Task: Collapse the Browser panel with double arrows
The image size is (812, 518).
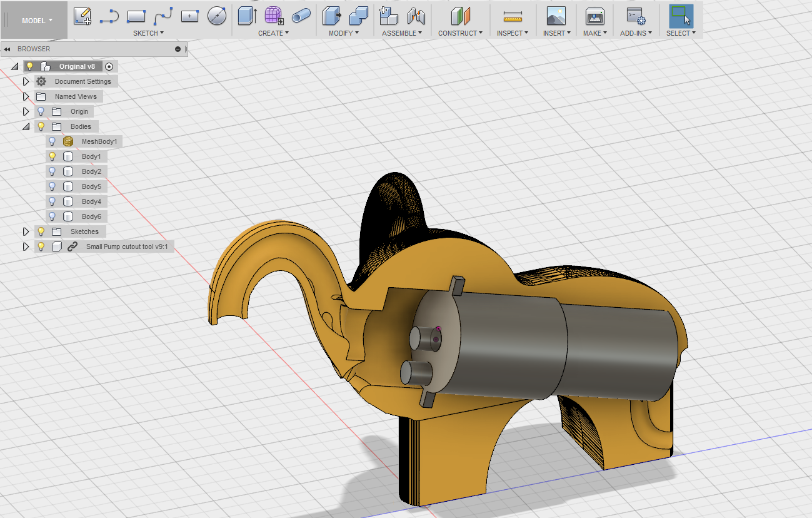Action: tap(7, 49)
